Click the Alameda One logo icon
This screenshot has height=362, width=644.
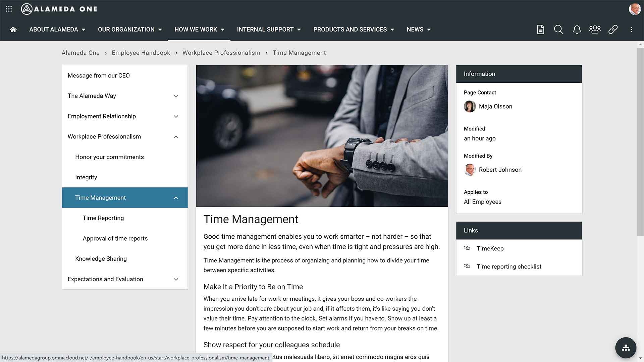(x=27, y=9)
